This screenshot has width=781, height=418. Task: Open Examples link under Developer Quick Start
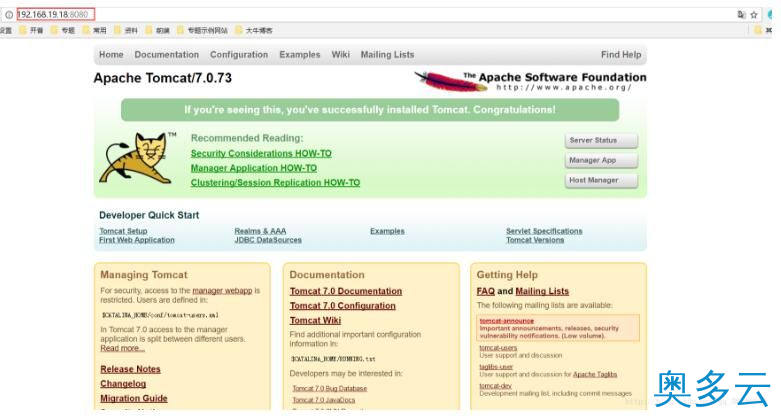click(x=387, y=231)
